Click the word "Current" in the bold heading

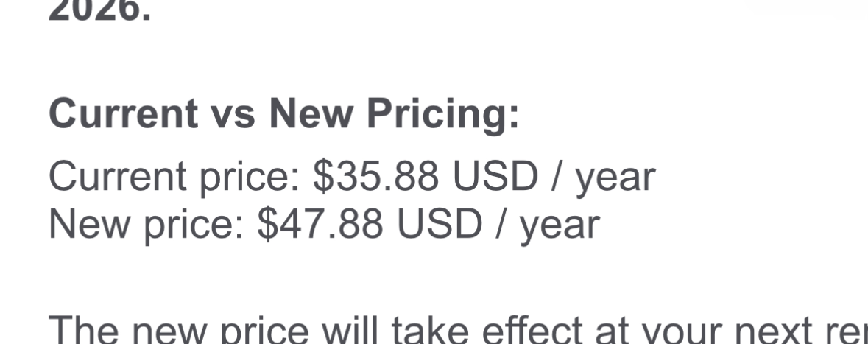point(123,114)
